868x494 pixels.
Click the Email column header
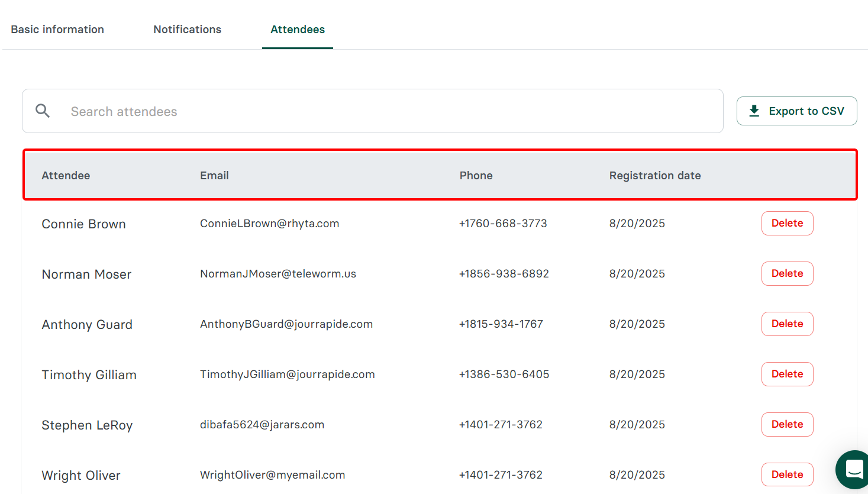[214, 175]
